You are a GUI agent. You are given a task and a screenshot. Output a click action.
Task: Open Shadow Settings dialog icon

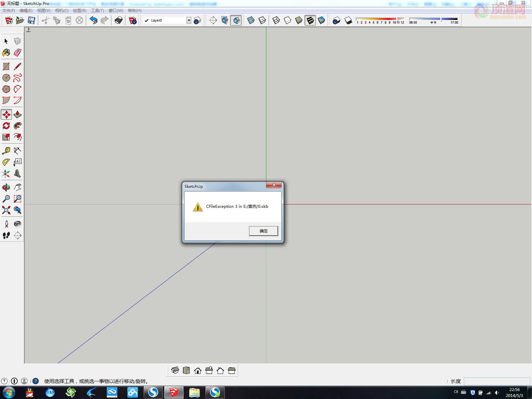coord(336,21)
